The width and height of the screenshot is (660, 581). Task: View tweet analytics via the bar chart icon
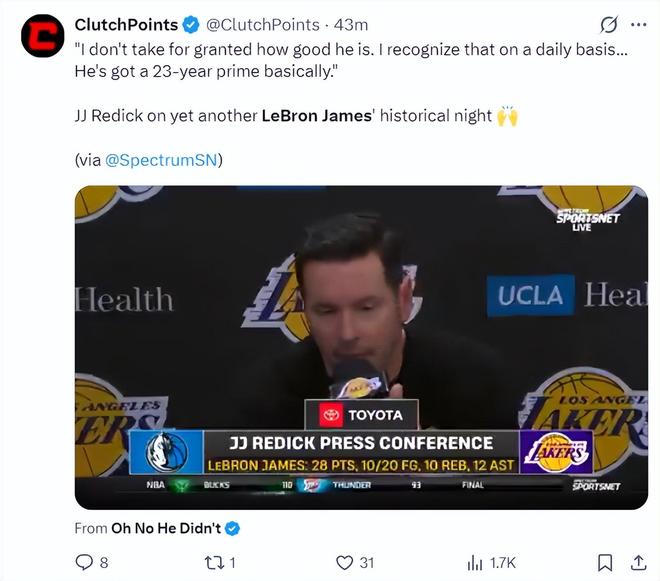point(475,562)
